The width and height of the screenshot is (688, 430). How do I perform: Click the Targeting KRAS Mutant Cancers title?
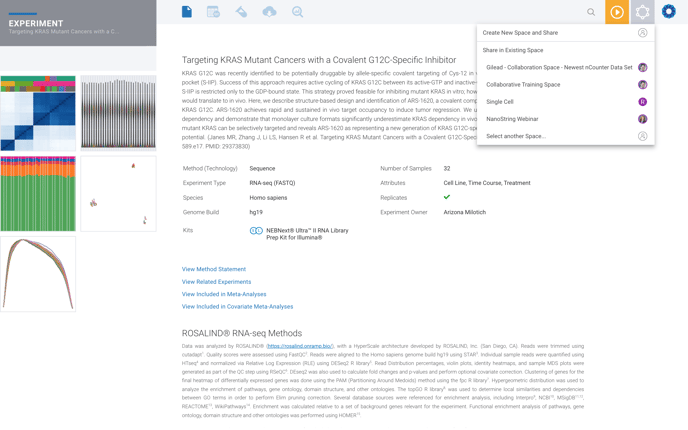coord(319,60)
